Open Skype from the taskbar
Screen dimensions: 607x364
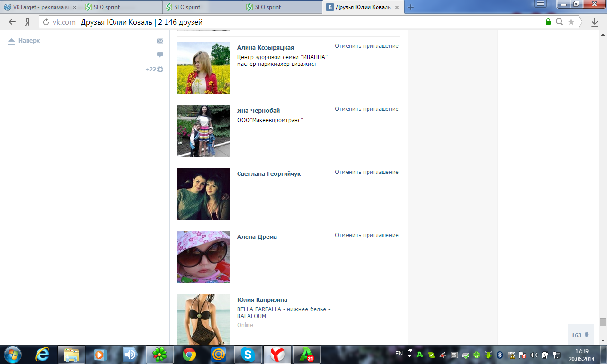[x=248, y=355]
